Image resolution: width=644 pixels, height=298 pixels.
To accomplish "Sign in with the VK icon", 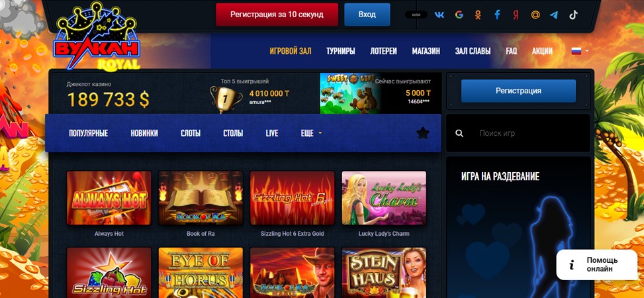I will [439, 15].
